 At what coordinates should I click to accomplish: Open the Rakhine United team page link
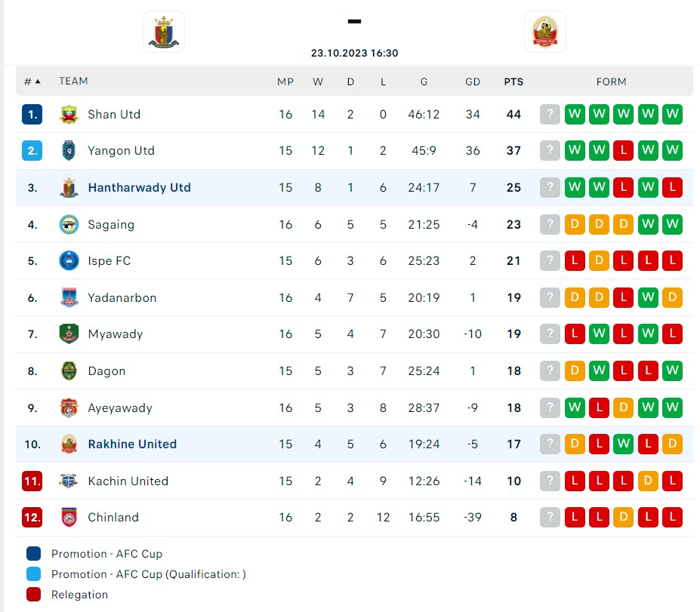pyautogui.click(x=132, y=444)
